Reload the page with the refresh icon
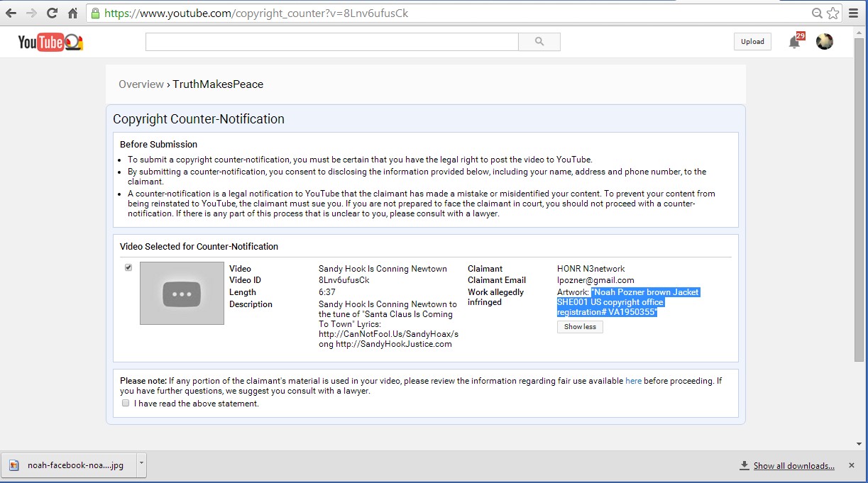 tap(52, 13)
